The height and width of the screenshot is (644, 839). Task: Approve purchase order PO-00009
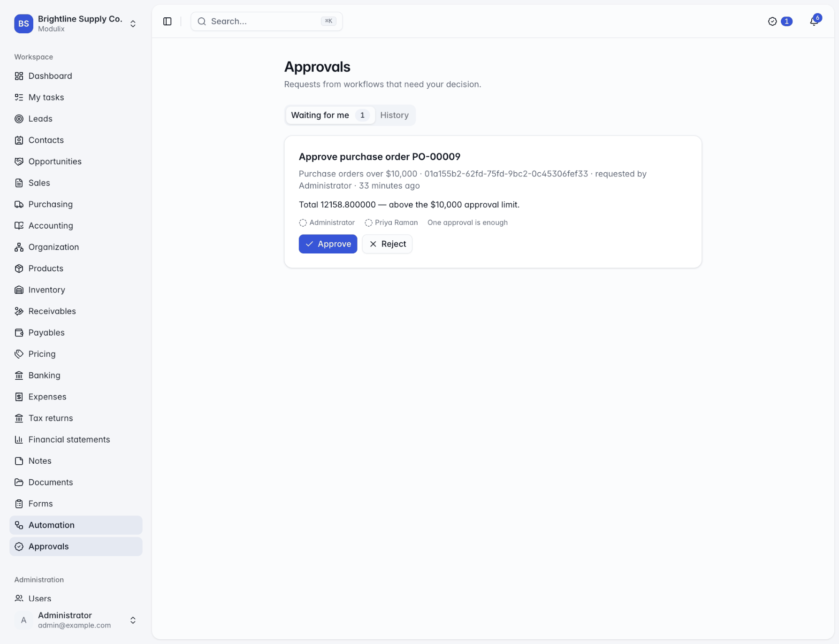coord(328,244)
